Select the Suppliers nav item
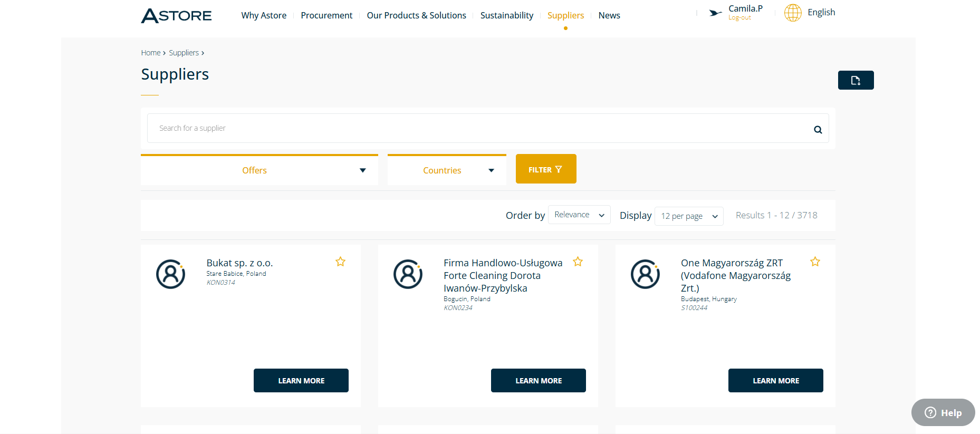980x434 pixels. pos(565,15)
